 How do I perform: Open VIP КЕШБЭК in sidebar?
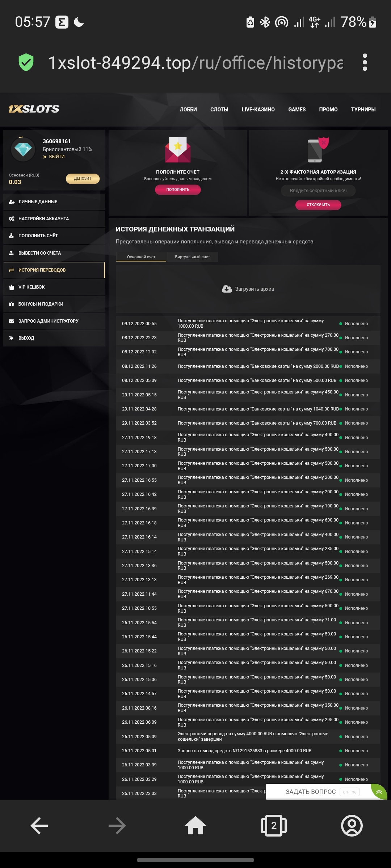click(32, 287)
